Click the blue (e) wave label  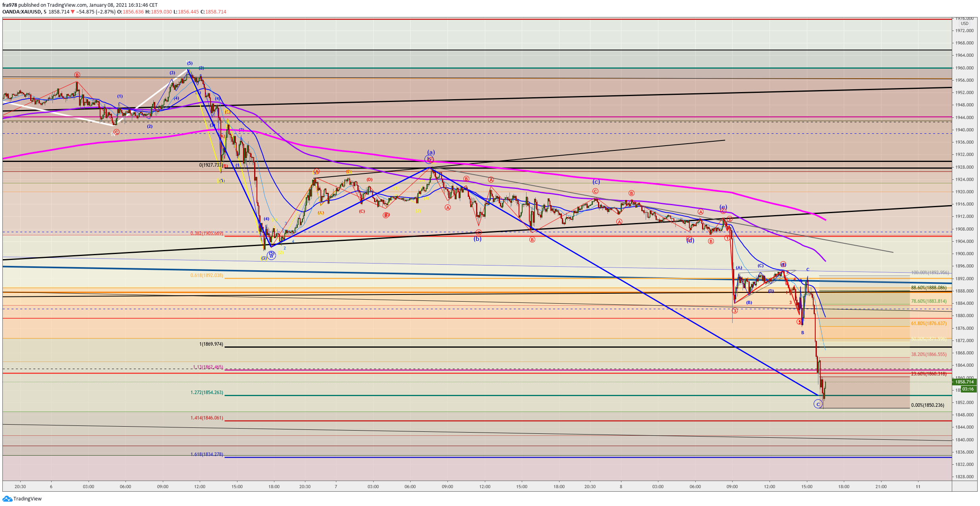point(723,207)
